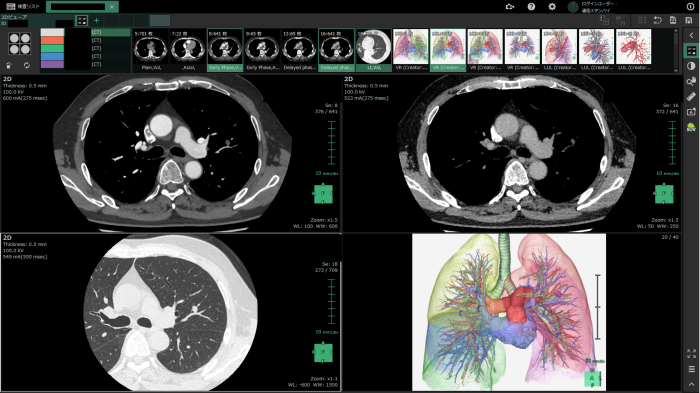Add a new viewer tab with plus
The image size is (700, 393).
coord(96,21)
